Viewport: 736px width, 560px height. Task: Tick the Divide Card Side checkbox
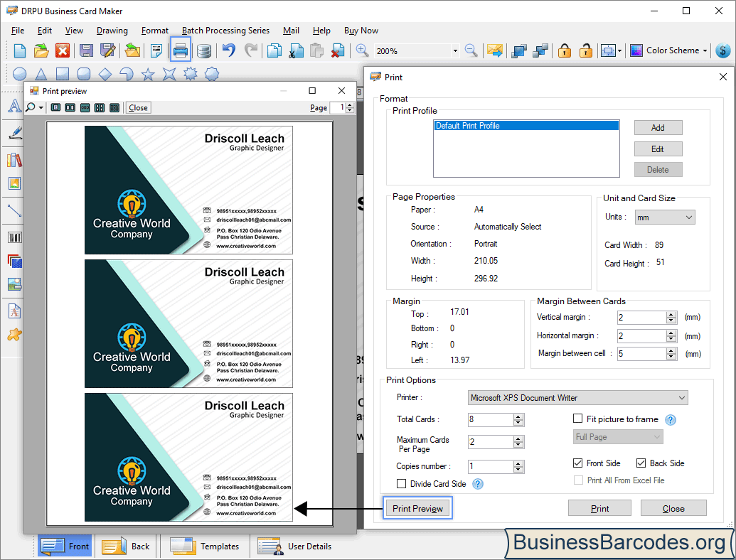401,483
